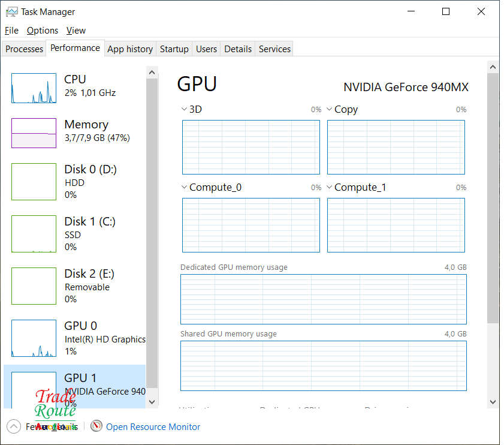Expand the Compute_0 engine dropdown
The width and height of the screenshot is (504, 445).
click(x=184, y=188)
